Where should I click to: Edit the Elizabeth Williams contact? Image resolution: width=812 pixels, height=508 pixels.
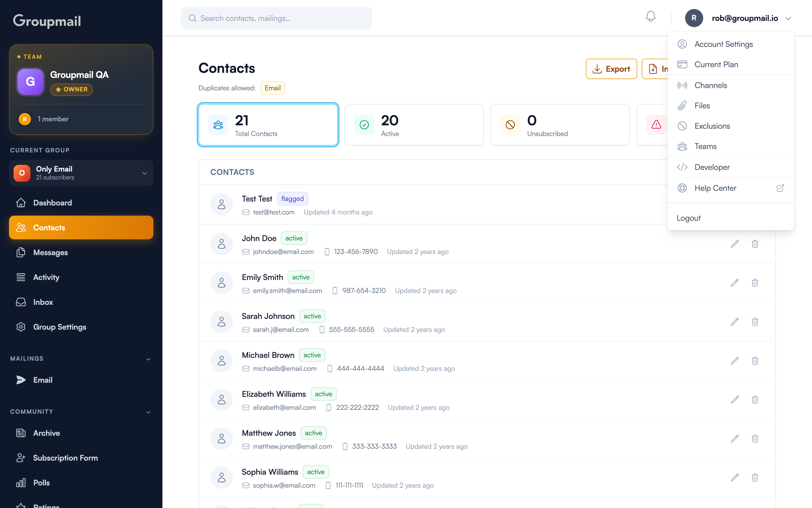tap(734, 400)
